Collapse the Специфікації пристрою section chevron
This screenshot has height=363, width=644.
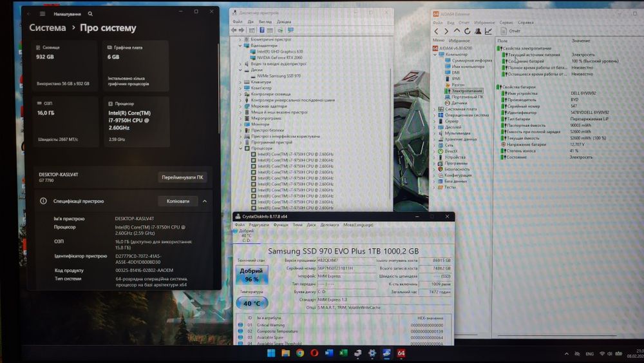[205, 201]
